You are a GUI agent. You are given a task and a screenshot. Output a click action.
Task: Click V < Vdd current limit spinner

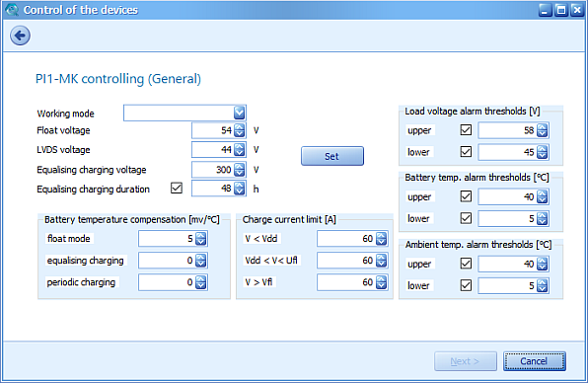(382, 239)
